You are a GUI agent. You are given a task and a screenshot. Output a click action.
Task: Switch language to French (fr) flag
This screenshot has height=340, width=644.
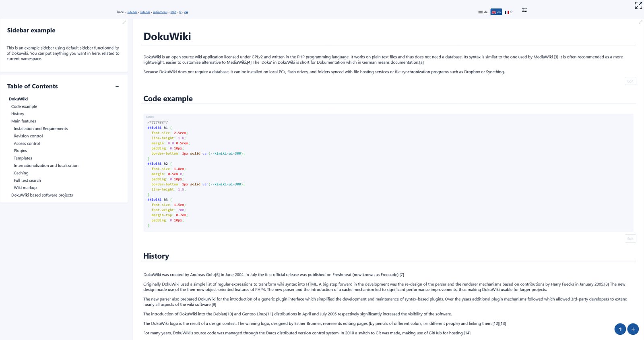[508, 12]
